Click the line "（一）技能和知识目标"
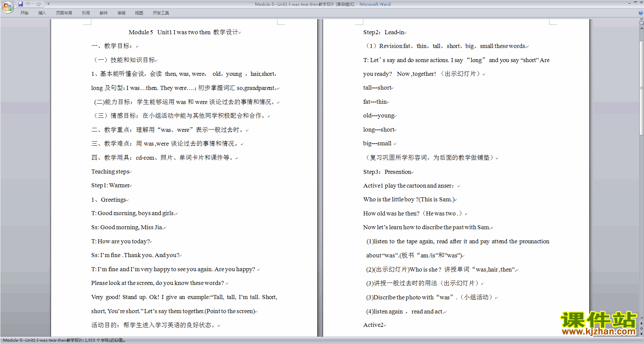The height and width of the screenshot is (344, 644). [x=124, y=60]
